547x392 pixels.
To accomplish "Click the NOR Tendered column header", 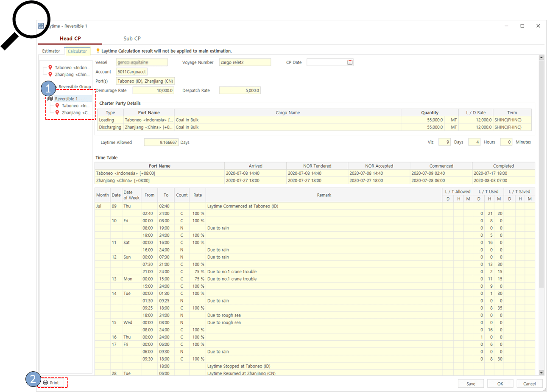I will 317,166.
